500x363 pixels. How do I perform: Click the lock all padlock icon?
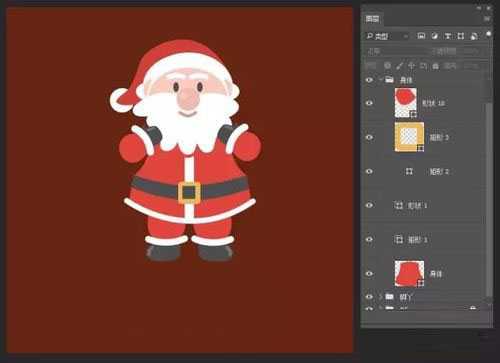point(435,66)
